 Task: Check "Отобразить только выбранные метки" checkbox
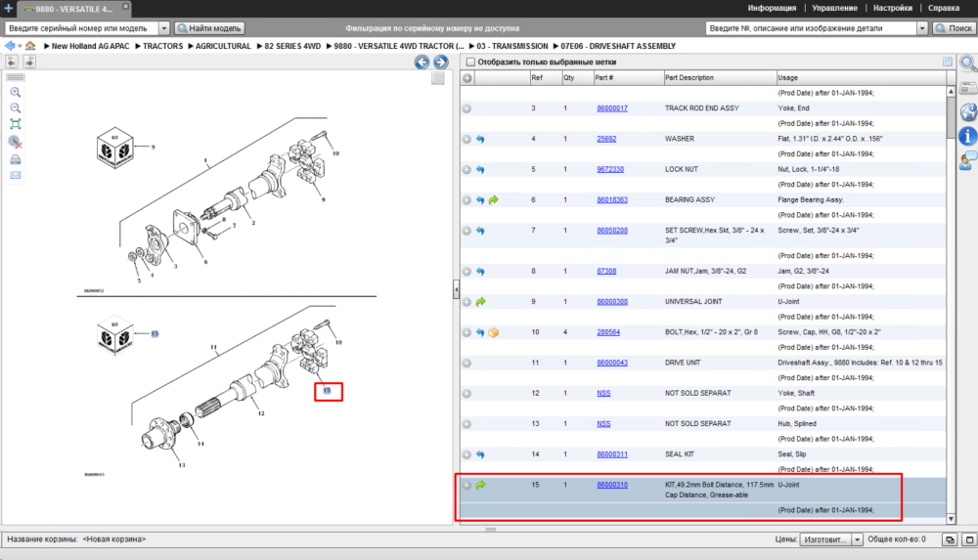pos(471,62)
